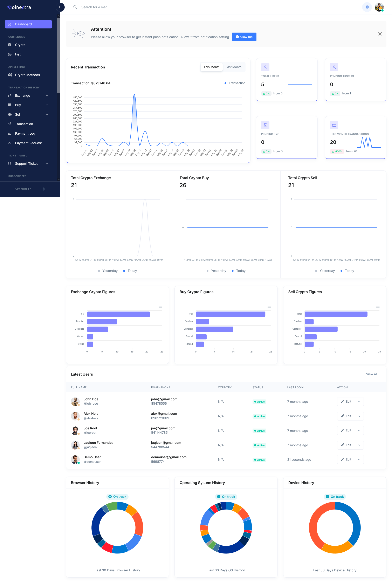Toggle Transaction series in chart legend
The image size is (392, 585).
(x=235, y=83)
